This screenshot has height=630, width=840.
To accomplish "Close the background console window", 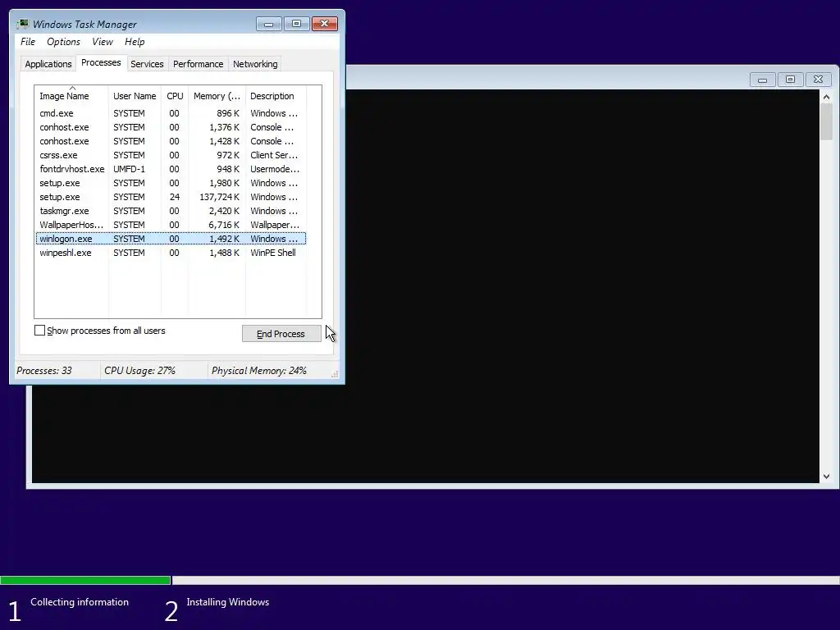I will (x=818, y=80).
